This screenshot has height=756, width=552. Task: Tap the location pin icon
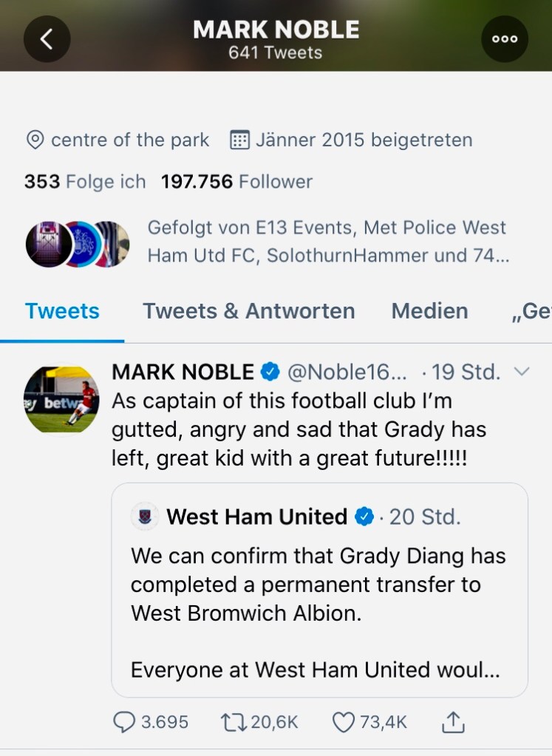coord(34,140)
